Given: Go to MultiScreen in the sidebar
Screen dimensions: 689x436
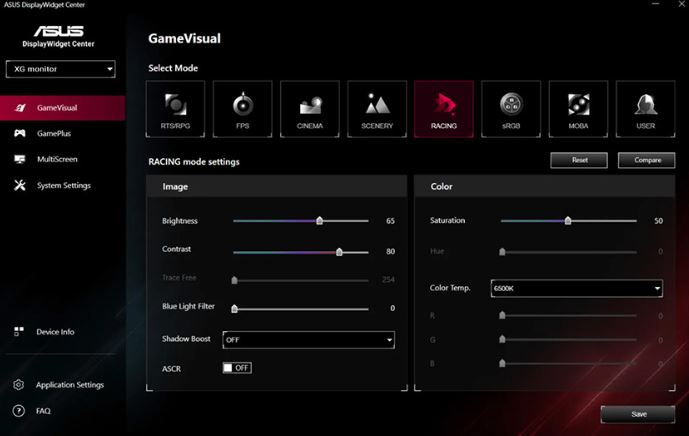Looking at the screenshot, I should pyautogui.click(x=56, y=159).
